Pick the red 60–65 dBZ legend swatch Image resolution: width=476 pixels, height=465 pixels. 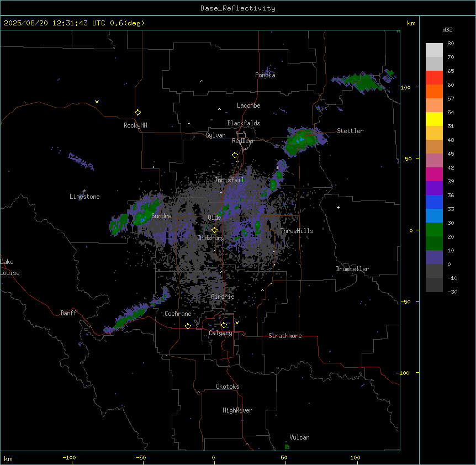tap(434, 78)
